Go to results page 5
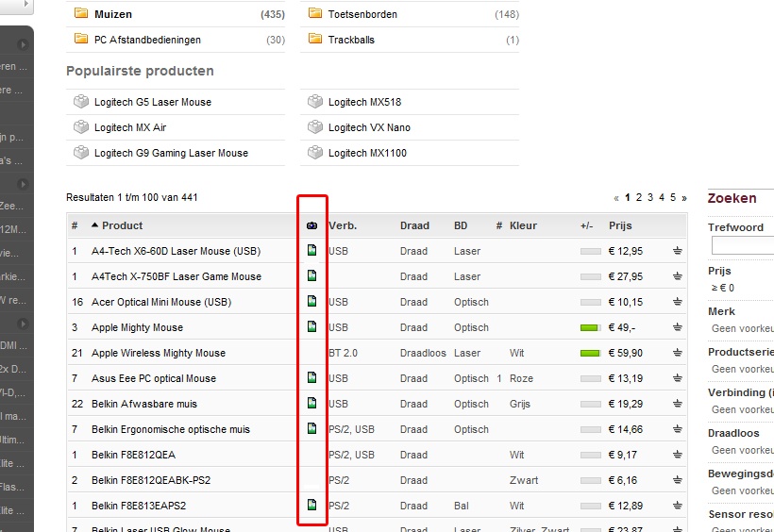774x532 pixels. pos(673,197)
